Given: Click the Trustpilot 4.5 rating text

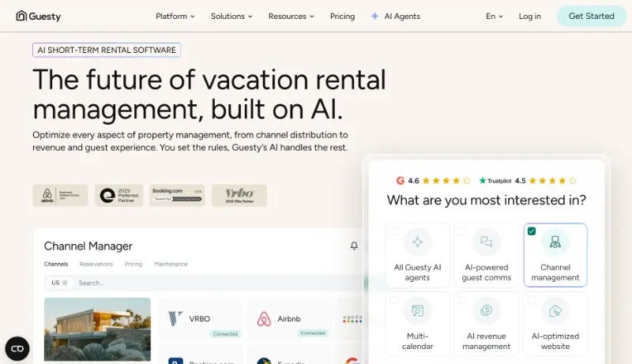Looking at the screenshot, I should [x=520, y=181].
